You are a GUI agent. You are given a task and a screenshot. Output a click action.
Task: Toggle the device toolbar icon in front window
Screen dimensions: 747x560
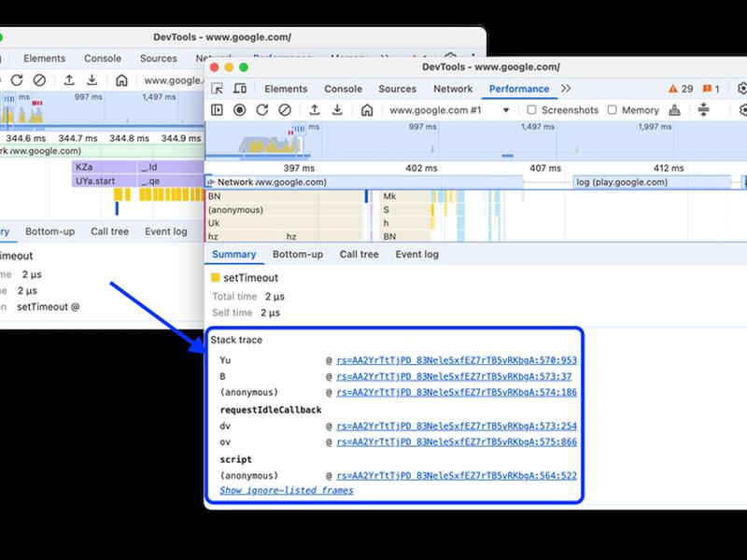click(240, 89)
